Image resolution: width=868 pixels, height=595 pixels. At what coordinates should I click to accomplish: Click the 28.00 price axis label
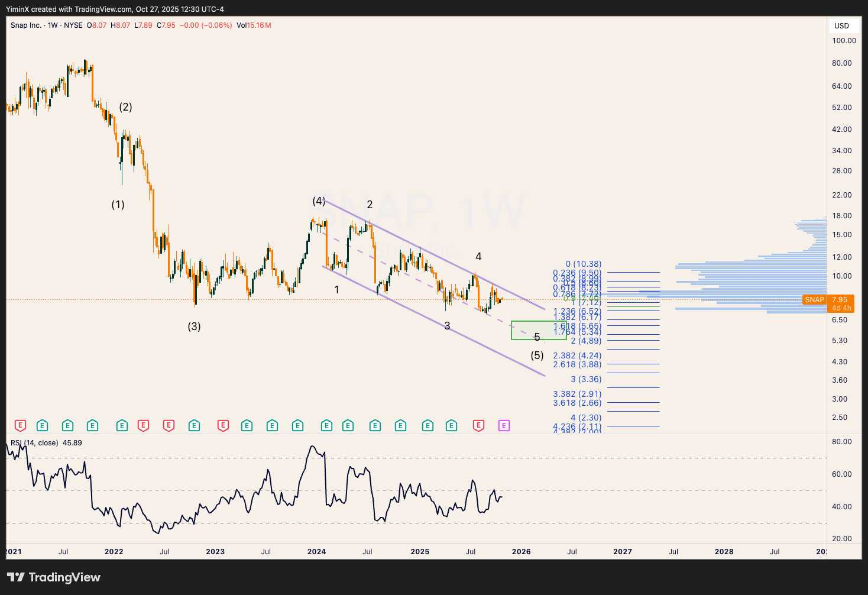tap(842, 171)
